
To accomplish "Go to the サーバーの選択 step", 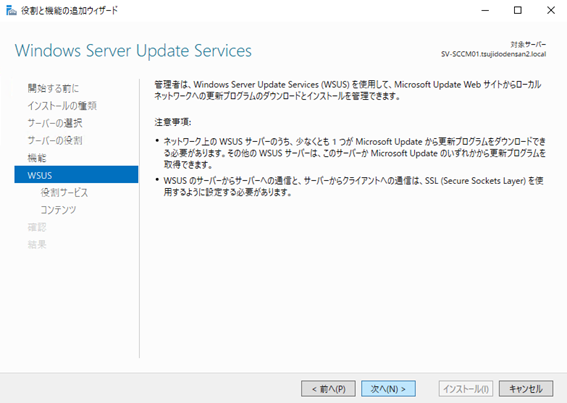I will pyautogui.click(x=55, y=123).
